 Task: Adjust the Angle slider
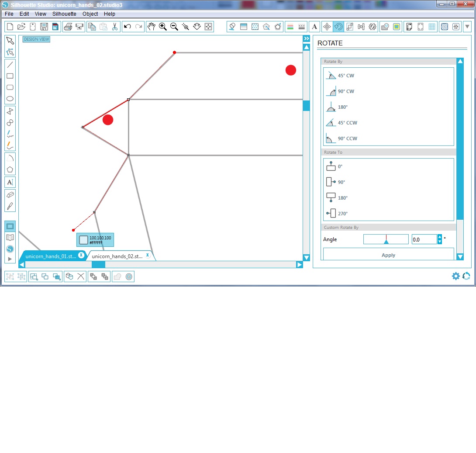[x=386, y=239]
